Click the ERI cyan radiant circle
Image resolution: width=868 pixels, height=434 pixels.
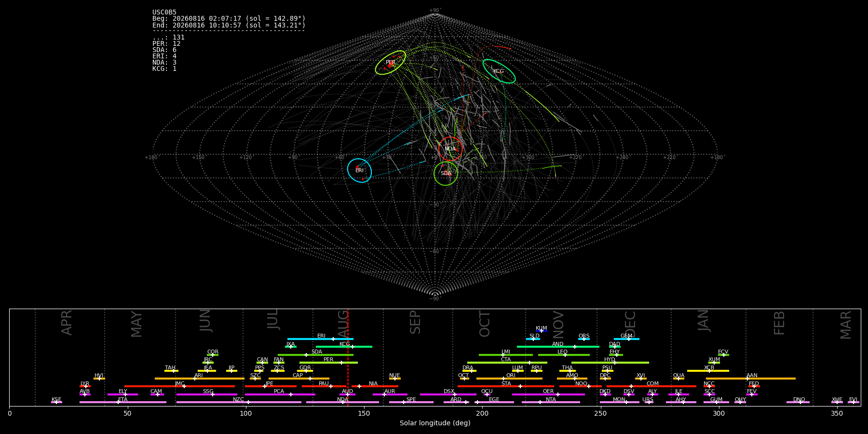(x=360, y=170)
